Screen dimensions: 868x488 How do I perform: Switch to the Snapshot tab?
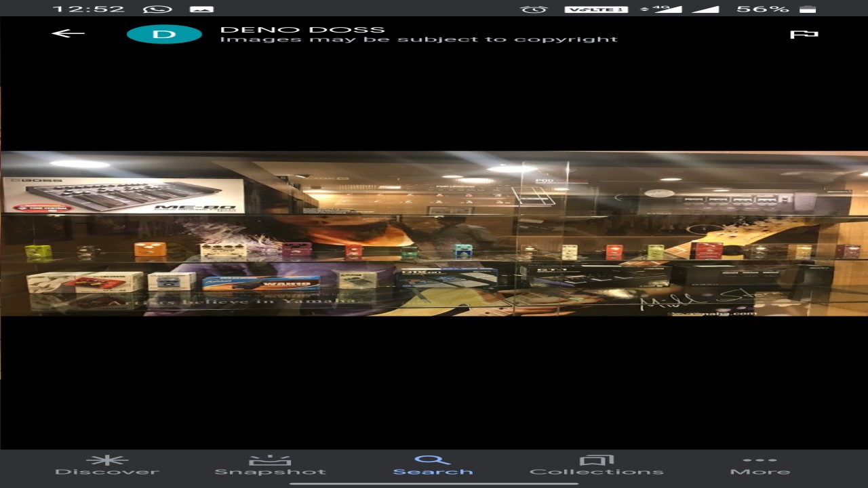pos(270,466)
